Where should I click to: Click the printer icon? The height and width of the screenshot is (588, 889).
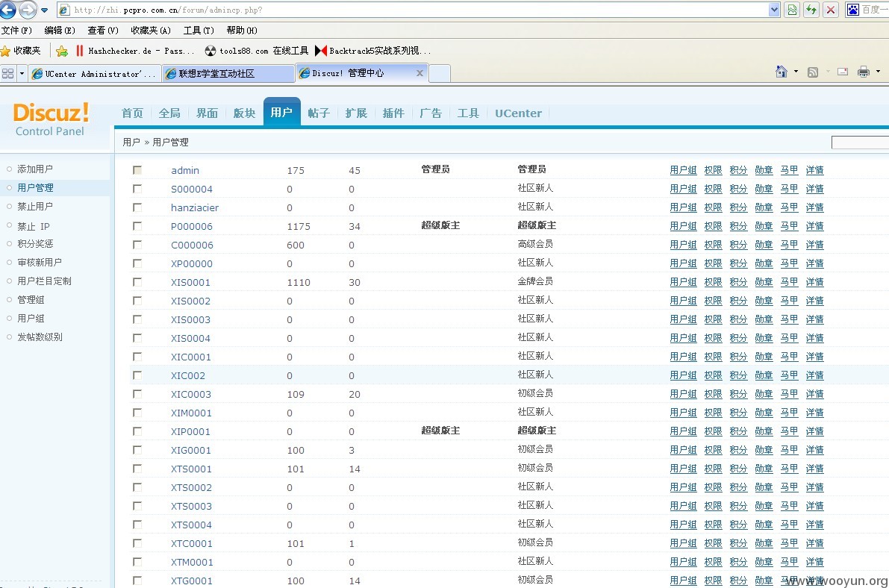coord(863,72)
